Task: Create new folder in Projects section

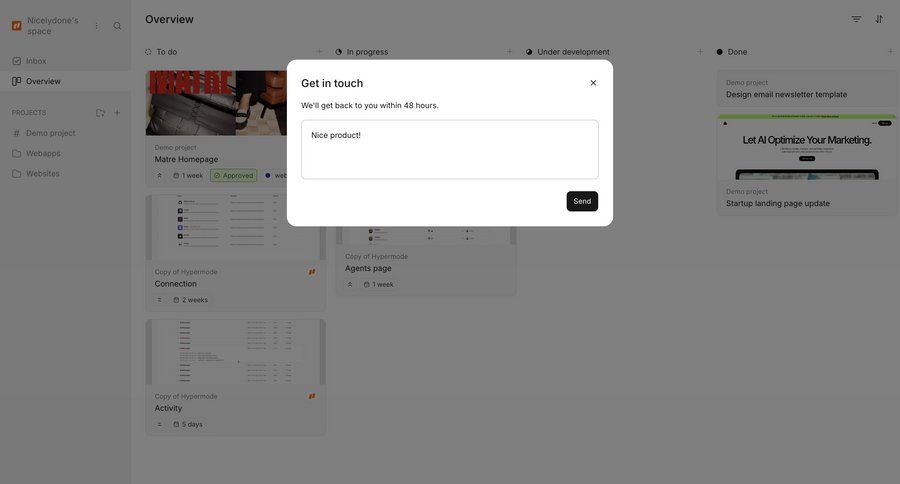Action: click(x=100, y=113)
